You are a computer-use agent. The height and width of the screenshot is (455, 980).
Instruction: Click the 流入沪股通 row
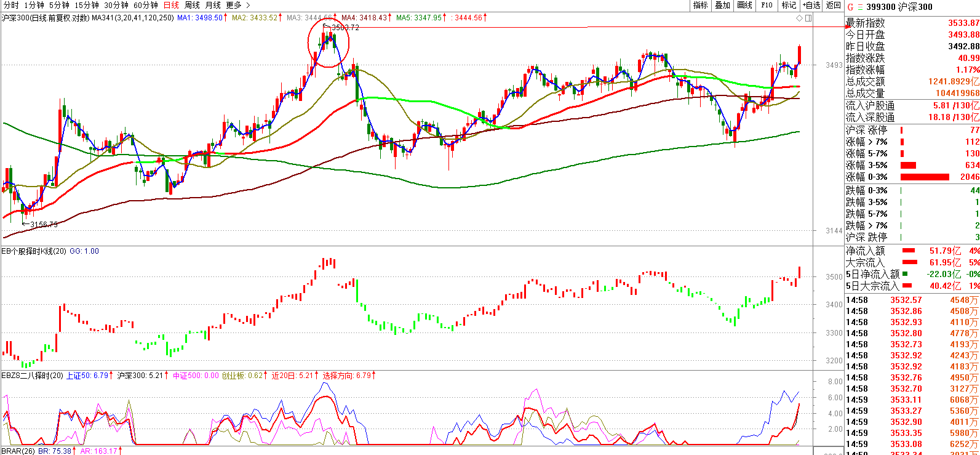(912, 106)
